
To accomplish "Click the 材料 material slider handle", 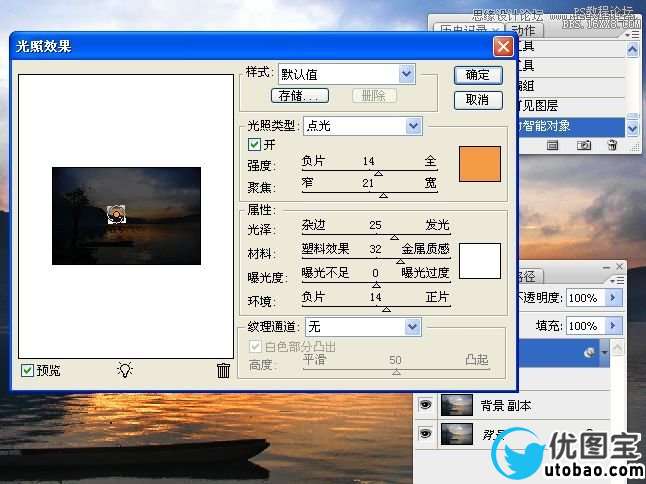I will coord(400,261).
